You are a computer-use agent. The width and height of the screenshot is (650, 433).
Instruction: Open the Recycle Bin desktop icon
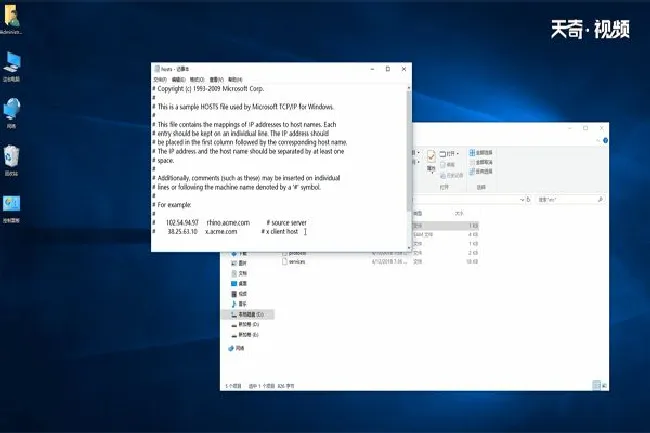(12, 160)
